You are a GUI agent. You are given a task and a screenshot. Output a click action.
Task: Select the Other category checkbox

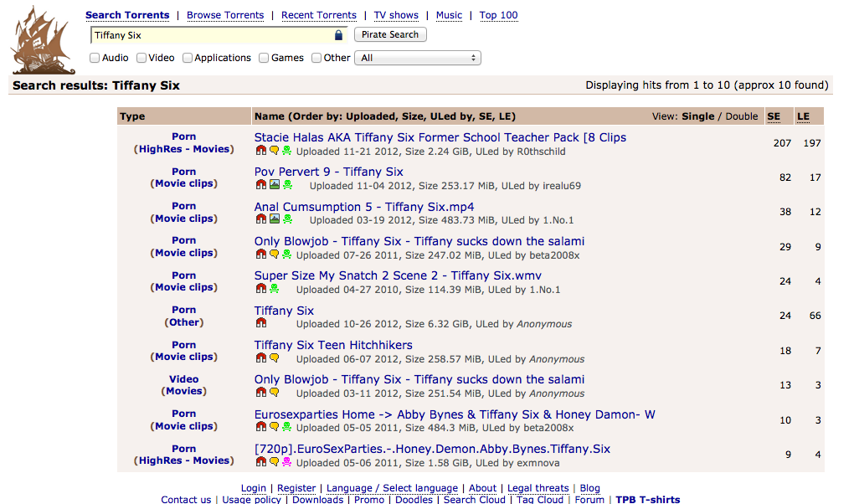pyautogui.click(x=316, y=58)
